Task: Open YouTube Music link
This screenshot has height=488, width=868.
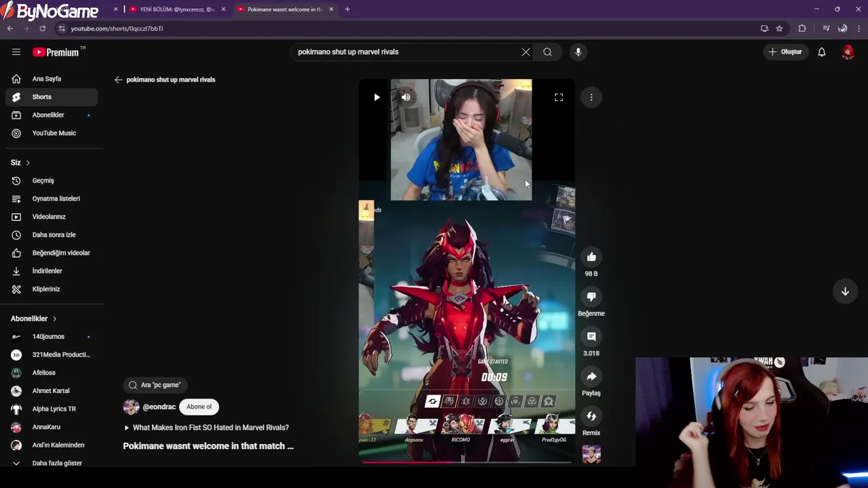Action: click(x=52, y=133)
